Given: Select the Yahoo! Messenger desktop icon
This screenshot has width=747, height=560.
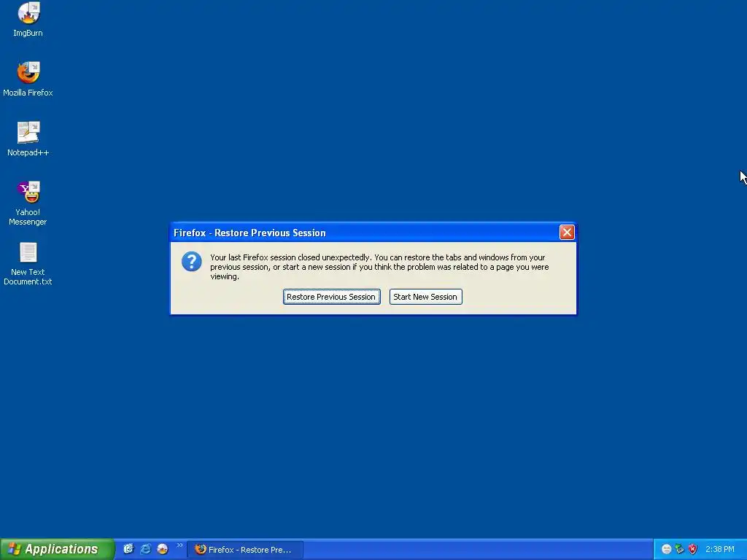Looking at the screenshot, I should (28, 203).
